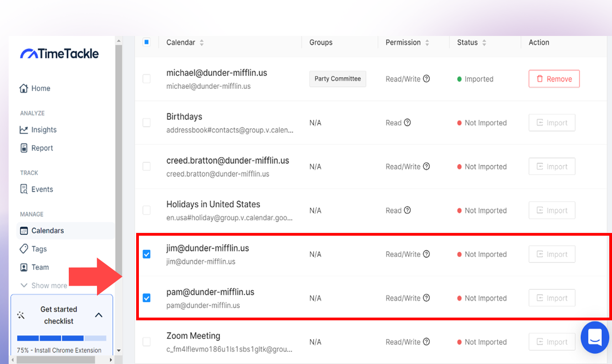Import the Zoom Meeting calendar
612x364 pixels.
click(x=552, y=342)
